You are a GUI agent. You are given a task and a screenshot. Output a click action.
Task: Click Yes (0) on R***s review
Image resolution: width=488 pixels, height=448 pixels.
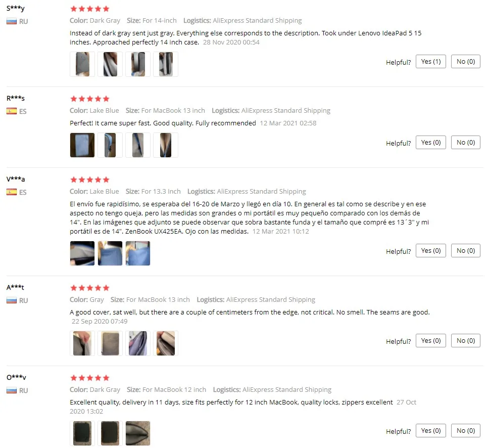[x=431, y=143]
